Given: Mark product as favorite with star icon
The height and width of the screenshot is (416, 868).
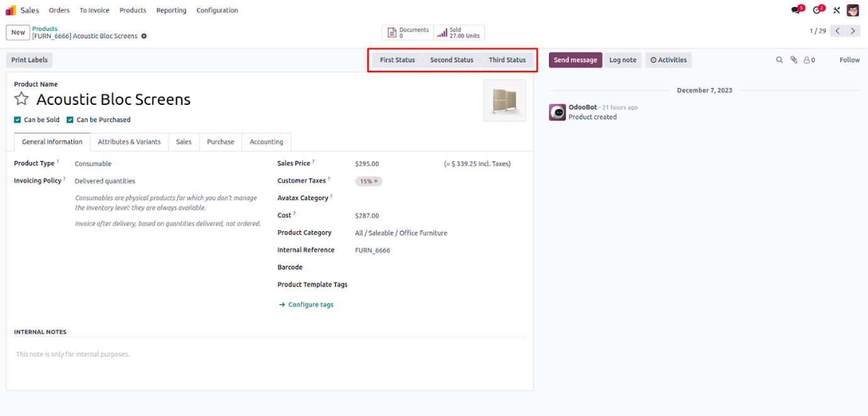Looking at the screenshot, I should [x=22, y=99].
